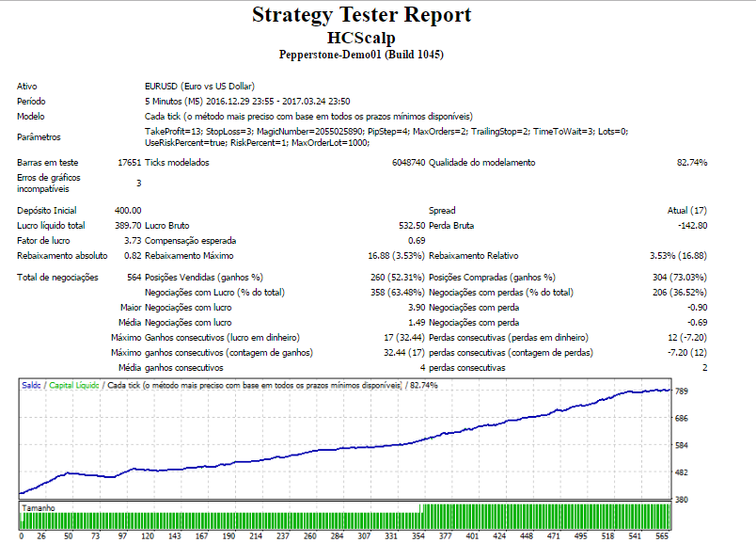Select ticks value 6048740
Screen dimensions: 756x543
click(408, 163)
